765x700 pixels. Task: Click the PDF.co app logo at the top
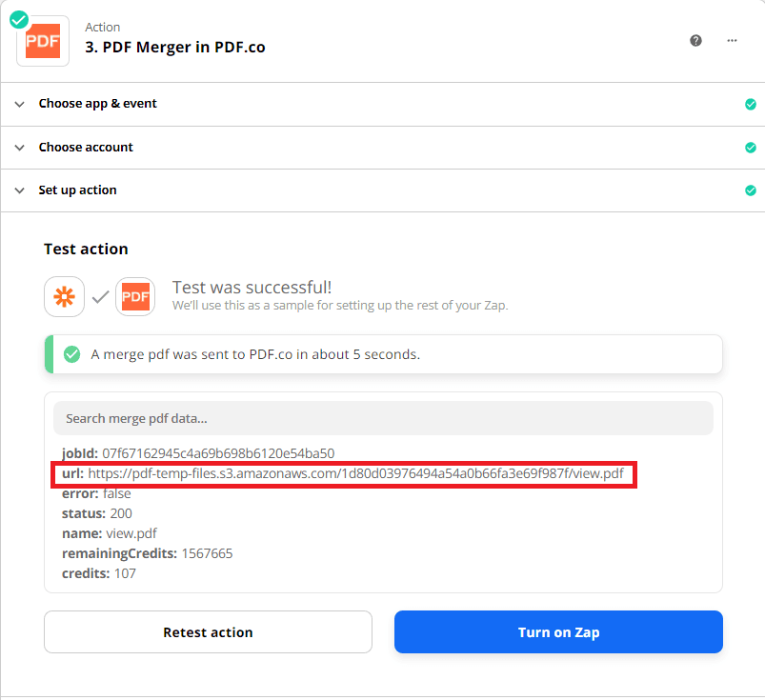coord(42,40)
